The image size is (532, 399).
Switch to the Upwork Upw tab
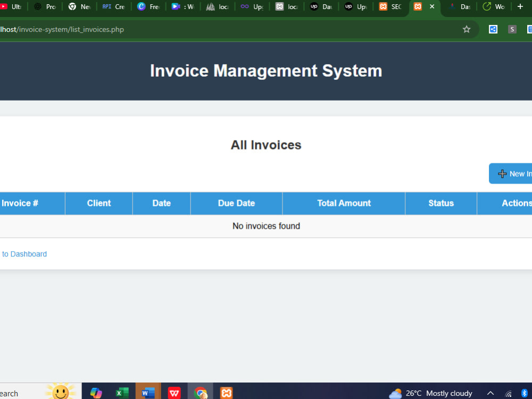coord(355,7)
